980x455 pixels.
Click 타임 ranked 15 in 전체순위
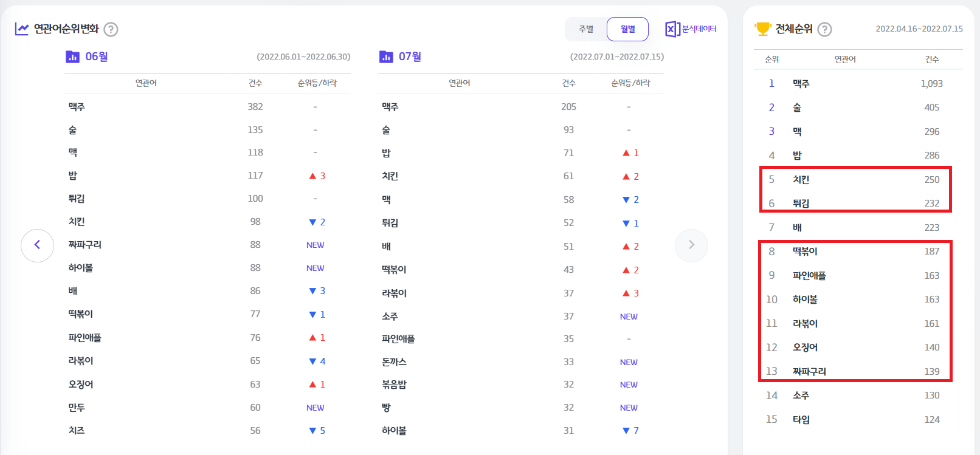(801, 420)
